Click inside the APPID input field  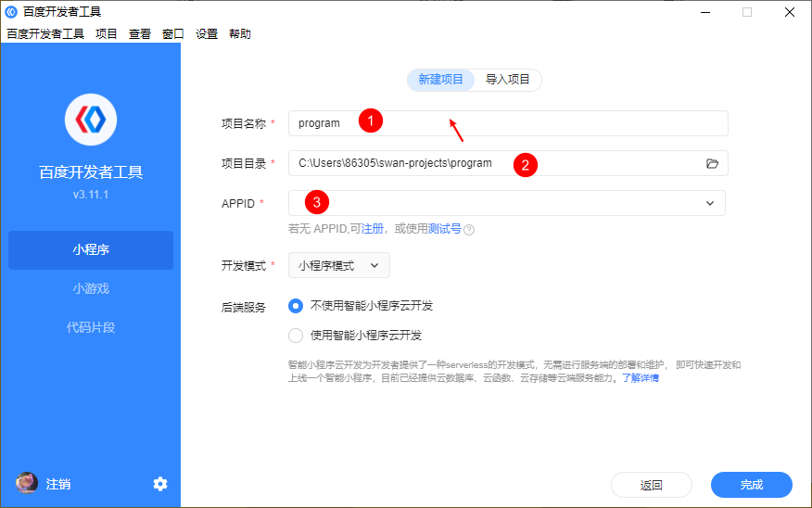point(506,204)
